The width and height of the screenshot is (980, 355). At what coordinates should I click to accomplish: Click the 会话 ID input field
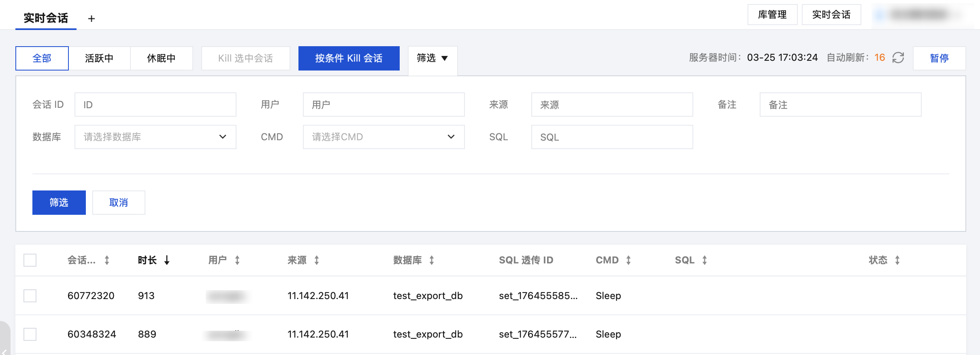[x=155, y=105]
